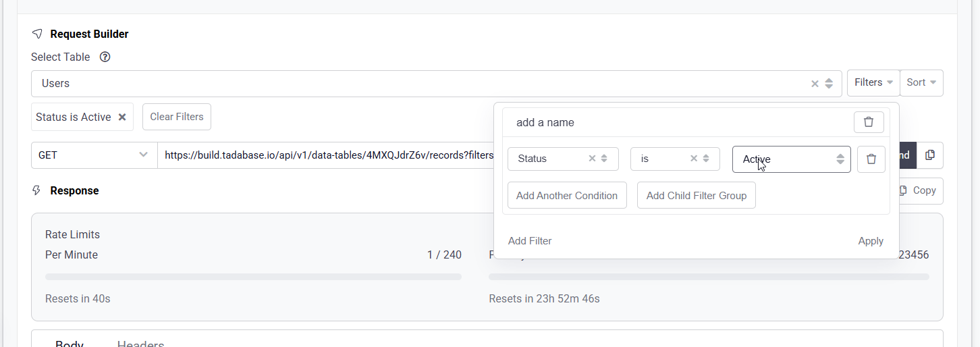
Task: Open the Active value dropdown
Action: pos(791,159)
